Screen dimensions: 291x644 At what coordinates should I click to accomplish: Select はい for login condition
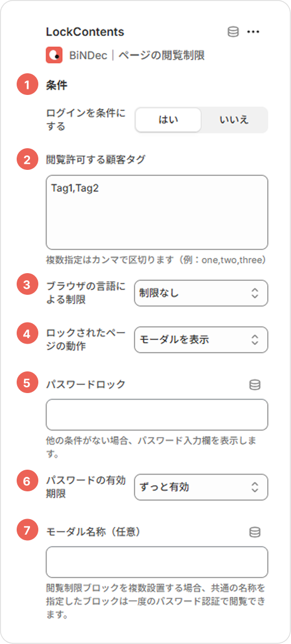pyautogui.click(x=168, y=120)
